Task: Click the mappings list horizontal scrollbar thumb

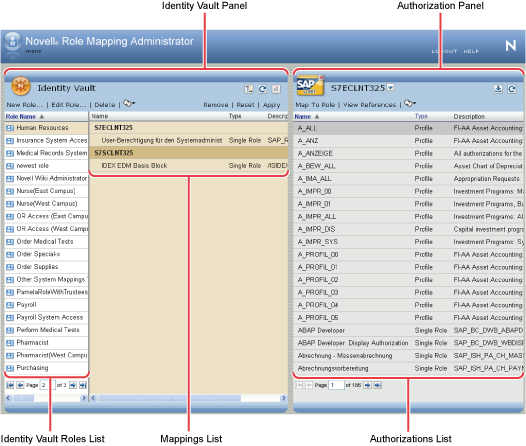Action: coord(169,398)
